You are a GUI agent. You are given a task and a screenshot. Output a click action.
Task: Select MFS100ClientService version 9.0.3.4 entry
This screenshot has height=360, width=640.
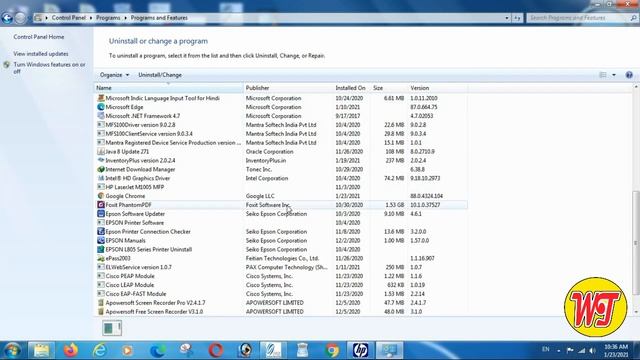point(281,134)
